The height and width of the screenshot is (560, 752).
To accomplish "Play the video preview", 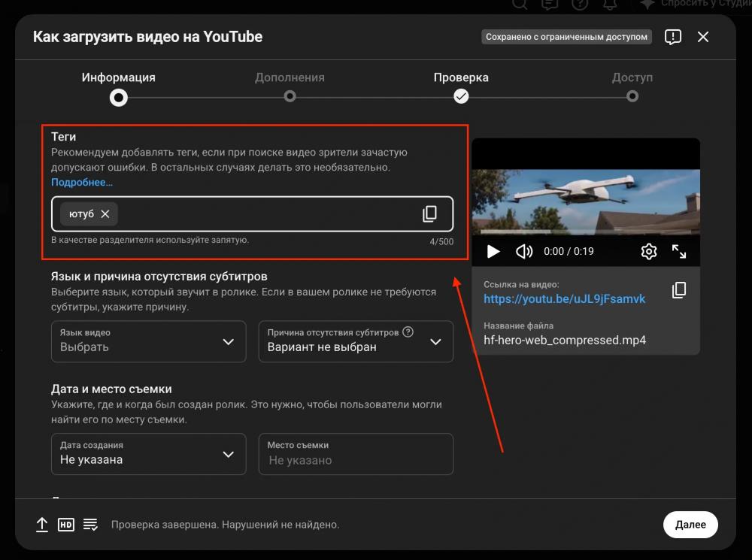I will [493, 251].
